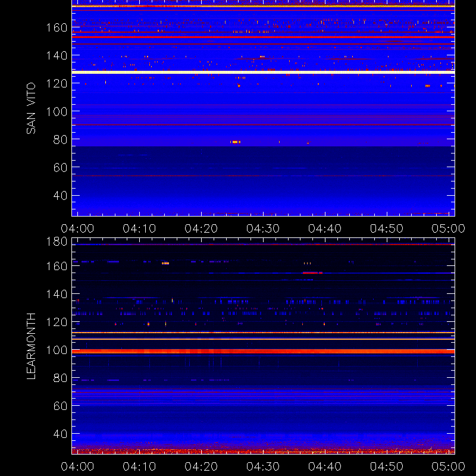
Task: Select the 60 frequency label on San Vito plot
Action: coord(60,167)
